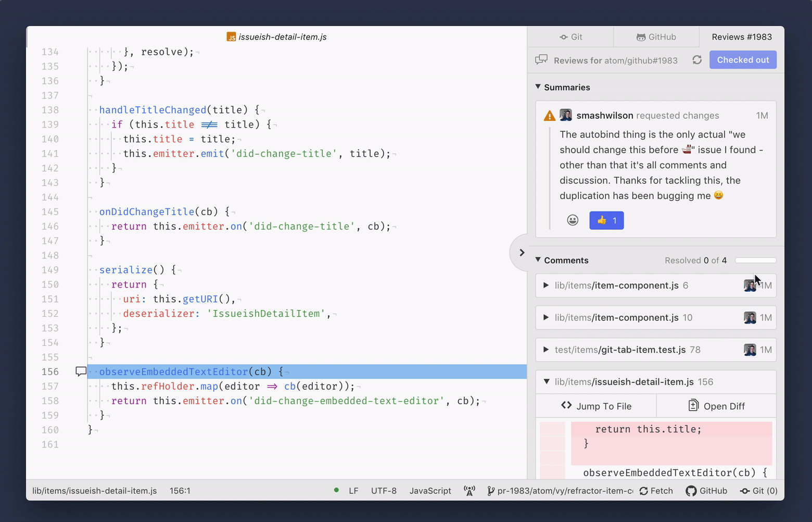812x522 pixels.
Task: Click the avatar on git-tab-item.test.js row
Action: (750, 350)
